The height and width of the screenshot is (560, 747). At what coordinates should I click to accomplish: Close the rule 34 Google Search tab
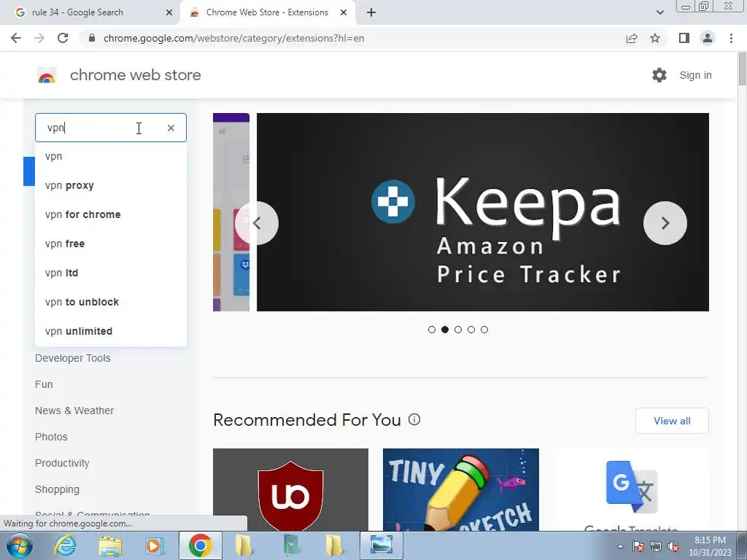169,12
